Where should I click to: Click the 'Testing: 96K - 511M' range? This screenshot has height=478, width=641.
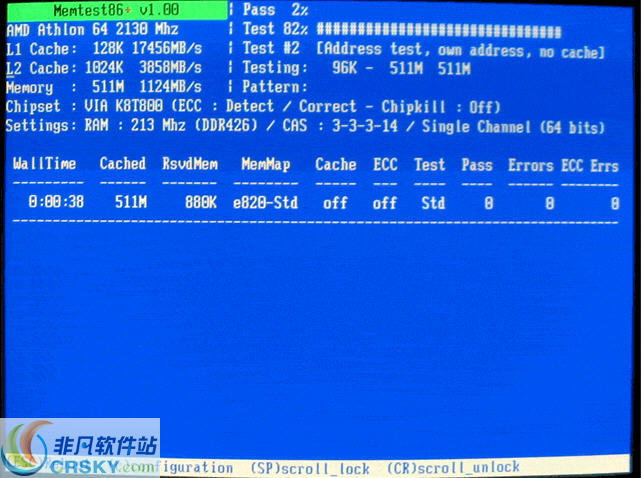(356, 68)
